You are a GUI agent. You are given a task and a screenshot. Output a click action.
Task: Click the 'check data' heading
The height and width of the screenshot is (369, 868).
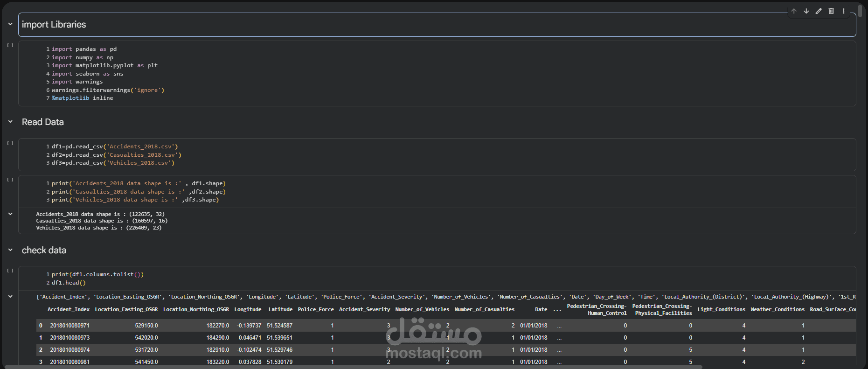pyautogui.click(x=44, y=251)
